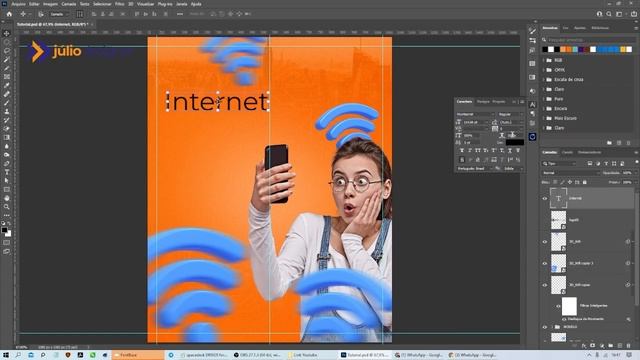Delete swatch using trash icon in Swatches
Viewport: 640px width, 360px height.
628,143
